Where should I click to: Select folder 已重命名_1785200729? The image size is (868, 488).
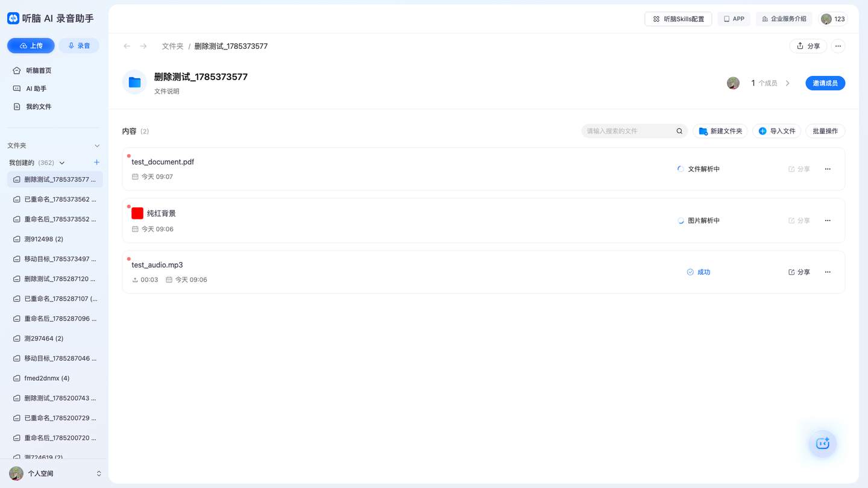(x=55, y=418)
